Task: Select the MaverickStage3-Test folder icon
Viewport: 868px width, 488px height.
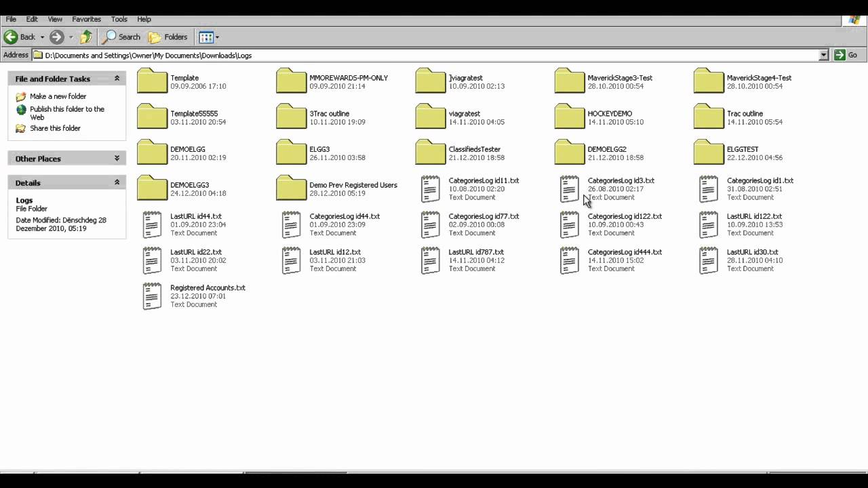Action: (569, 81)
